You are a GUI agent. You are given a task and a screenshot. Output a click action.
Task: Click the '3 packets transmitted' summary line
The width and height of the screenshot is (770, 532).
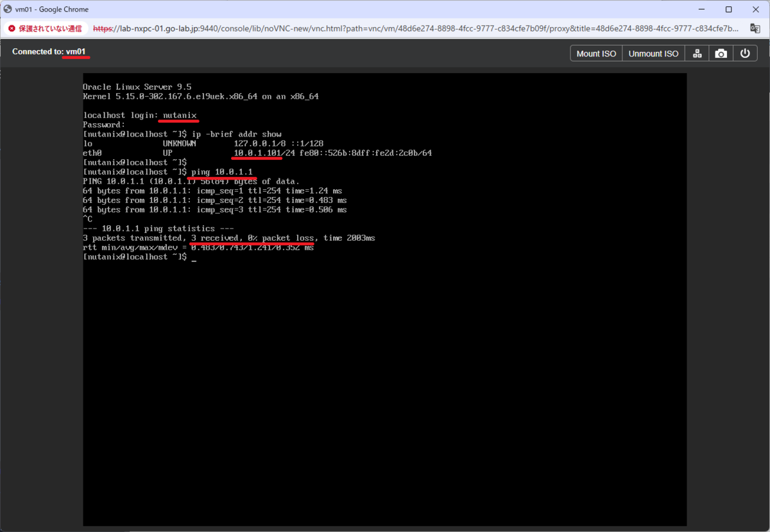(229, 238)
